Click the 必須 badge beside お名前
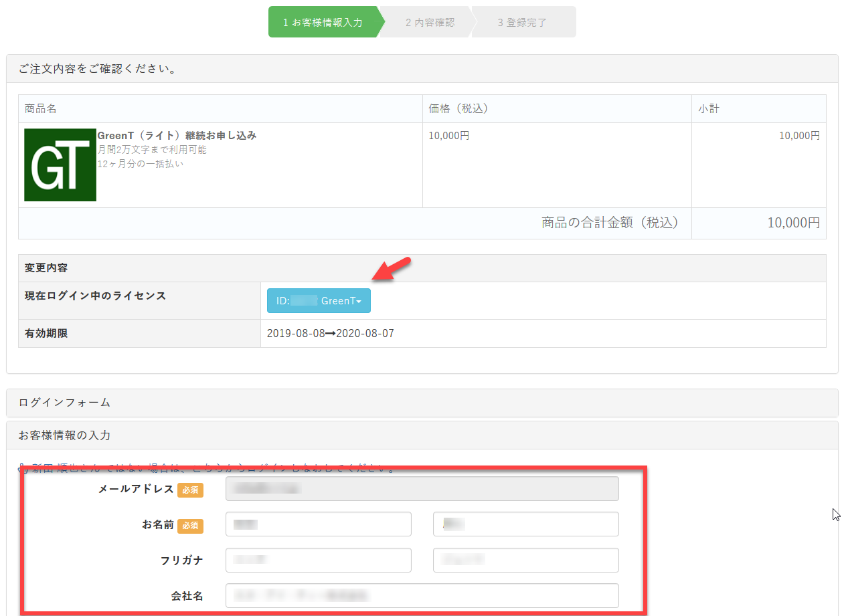The height and width of the screenshot is (616, 844). [x=190, y=526]
